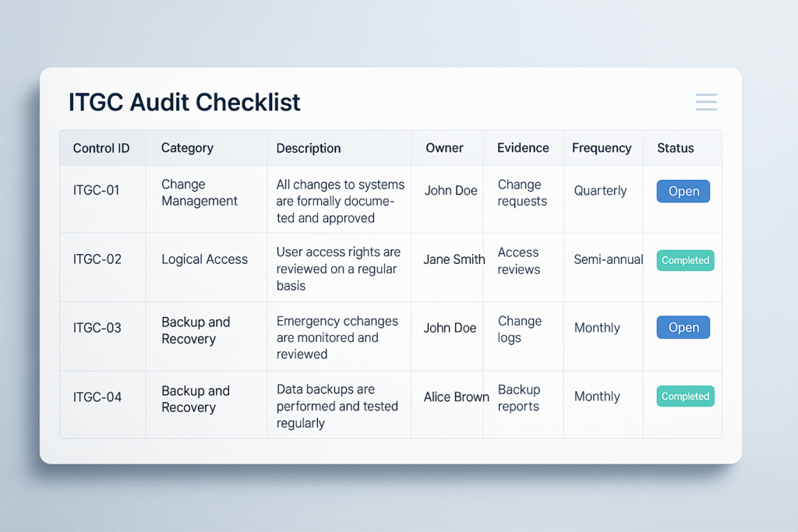Select the Evidence column header
This screenshot has width=798, height=532.
[x=522, y=148]
